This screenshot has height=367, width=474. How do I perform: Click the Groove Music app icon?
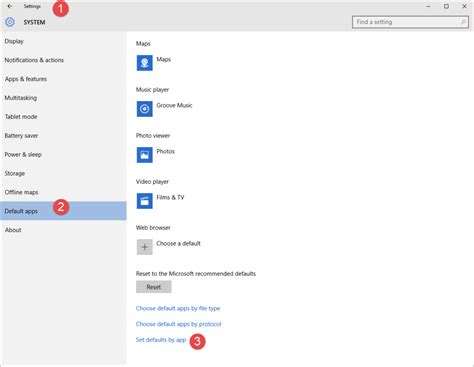click(x=145, y=109)
